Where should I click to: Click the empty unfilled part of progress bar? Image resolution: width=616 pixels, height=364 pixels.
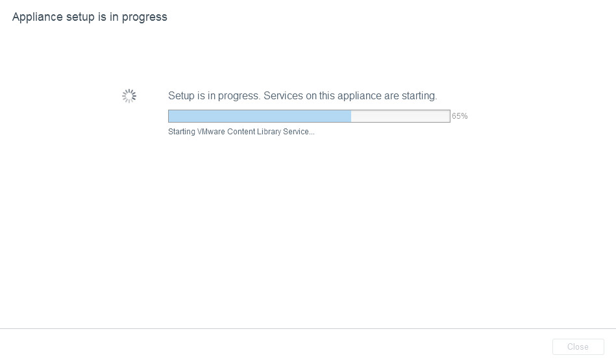pos(400,116)
